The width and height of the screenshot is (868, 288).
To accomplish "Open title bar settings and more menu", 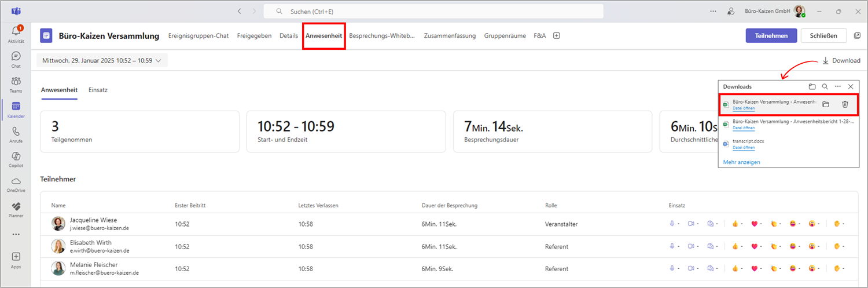I will 713,11.
